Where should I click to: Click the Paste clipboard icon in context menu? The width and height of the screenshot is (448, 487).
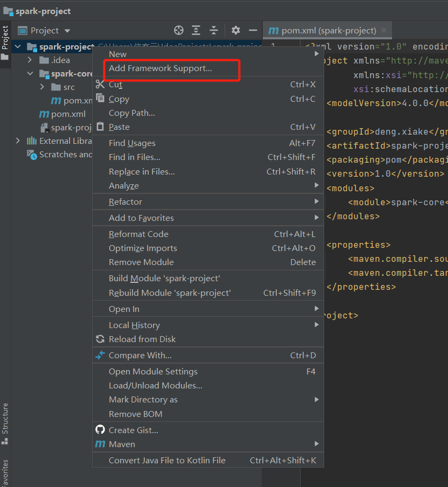coord(100,127)
